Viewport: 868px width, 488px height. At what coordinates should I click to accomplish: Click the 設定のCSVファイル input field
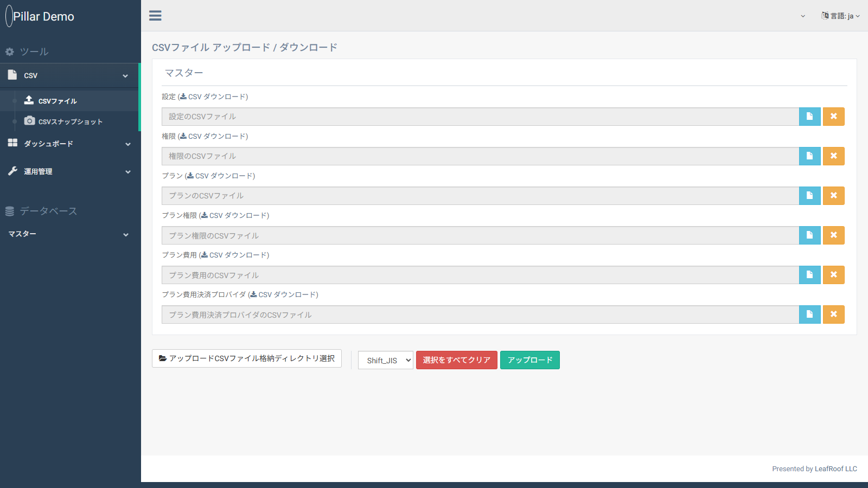coord(480,117)
